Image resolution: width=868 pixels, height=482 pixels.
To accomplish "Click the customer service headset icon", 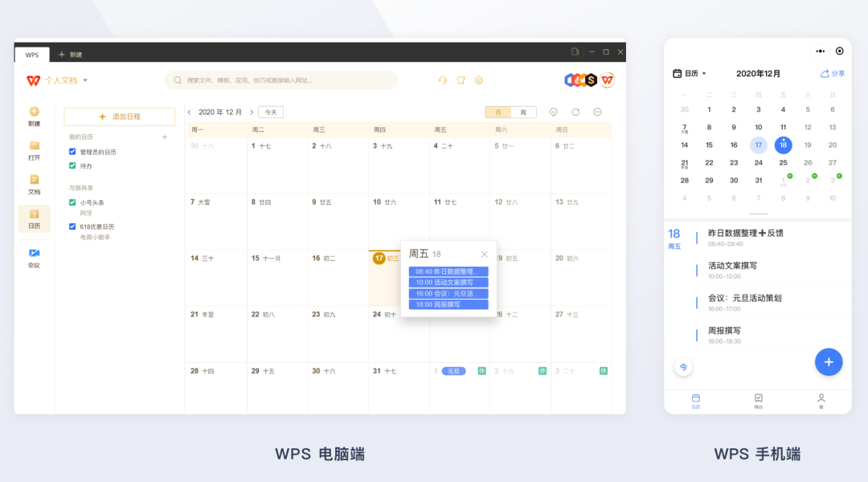I will coord(442,80).
